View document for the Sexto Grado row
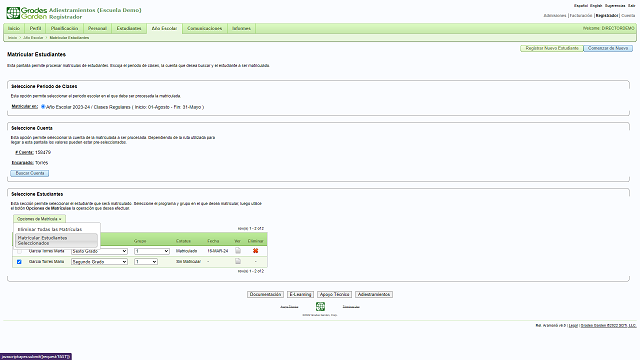 pyautogui.click(x=238, y=251)
